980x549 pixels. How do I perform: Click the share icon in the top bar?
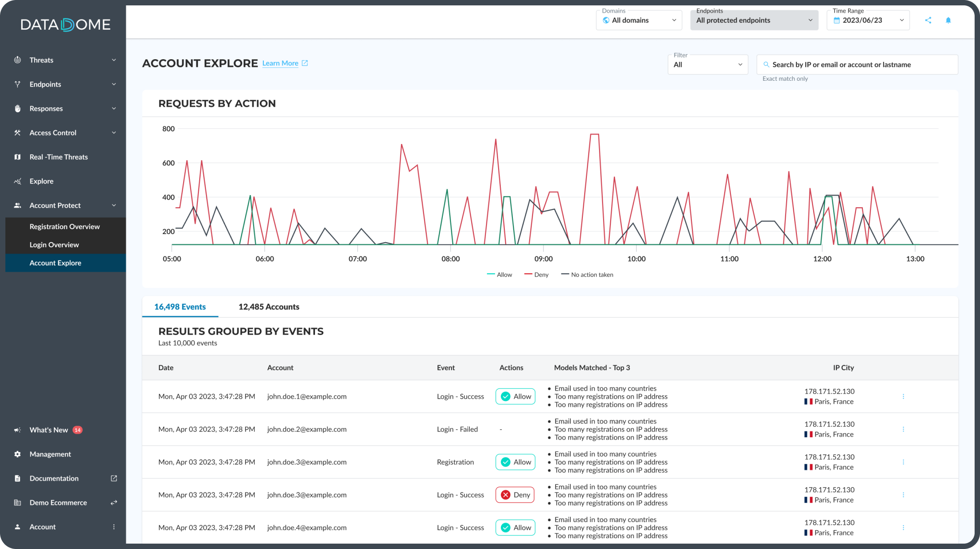928,20
